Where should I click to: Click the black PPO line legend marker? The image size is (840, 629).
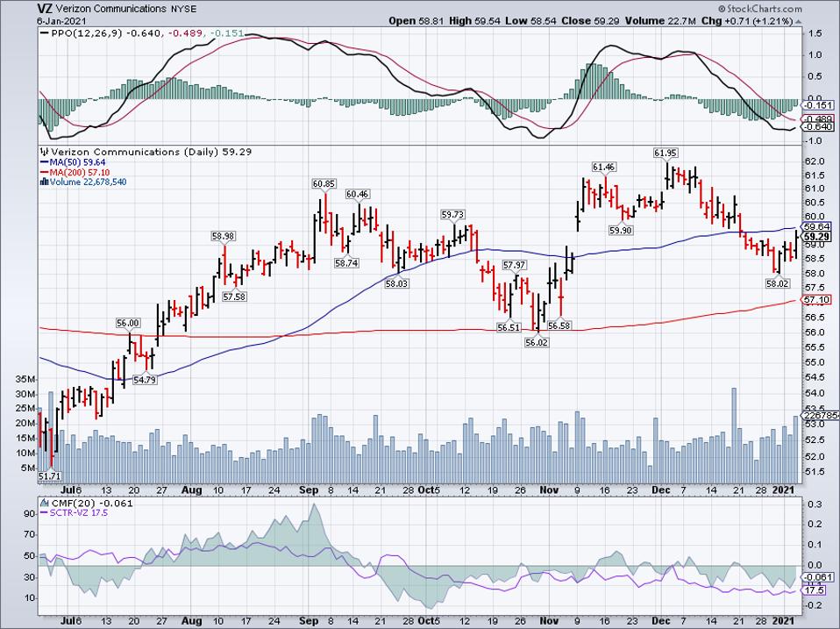(x=46, y=33)
